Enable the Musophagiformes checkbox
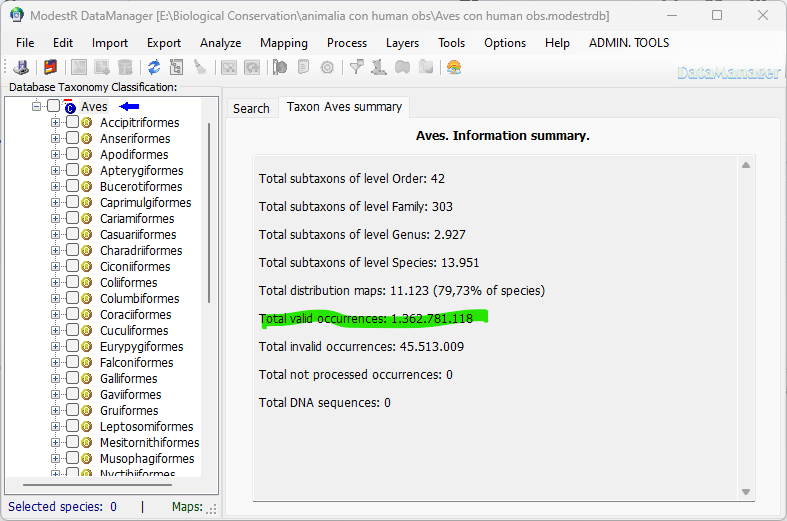Screen dimensions: 787x521 [x=72, y=458]
